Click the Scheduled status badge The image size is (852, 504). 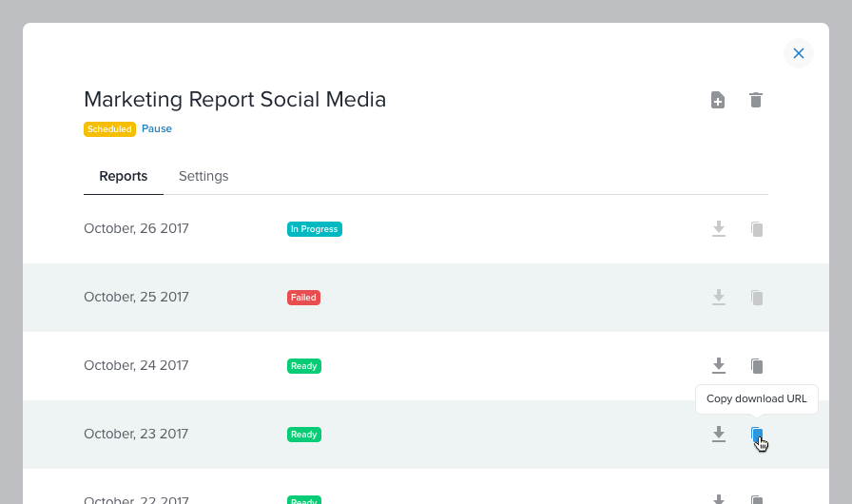click(109, 129)
